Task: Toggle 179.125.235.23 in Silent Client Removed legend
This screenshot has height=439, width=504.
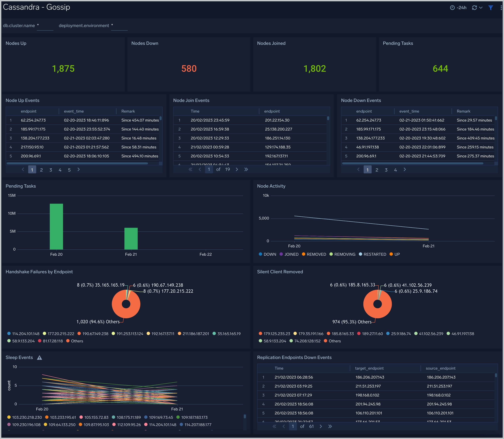Action: pos(274,334)
